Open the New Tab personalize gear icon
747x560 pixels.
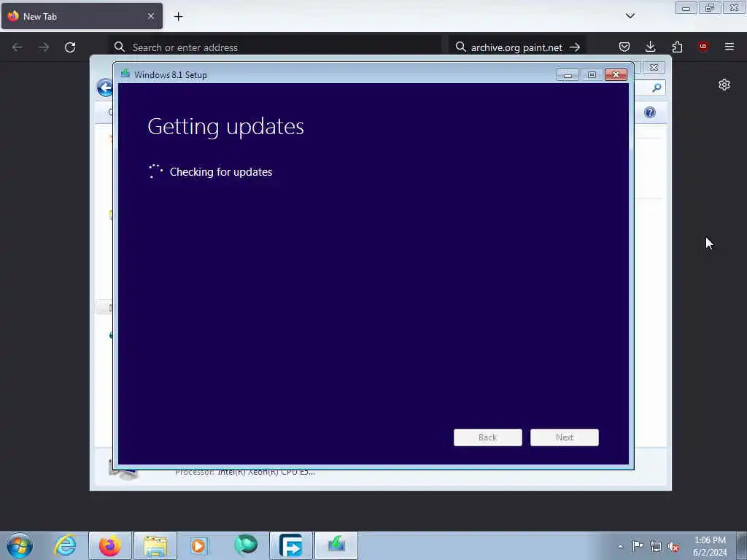click(724, 85)
